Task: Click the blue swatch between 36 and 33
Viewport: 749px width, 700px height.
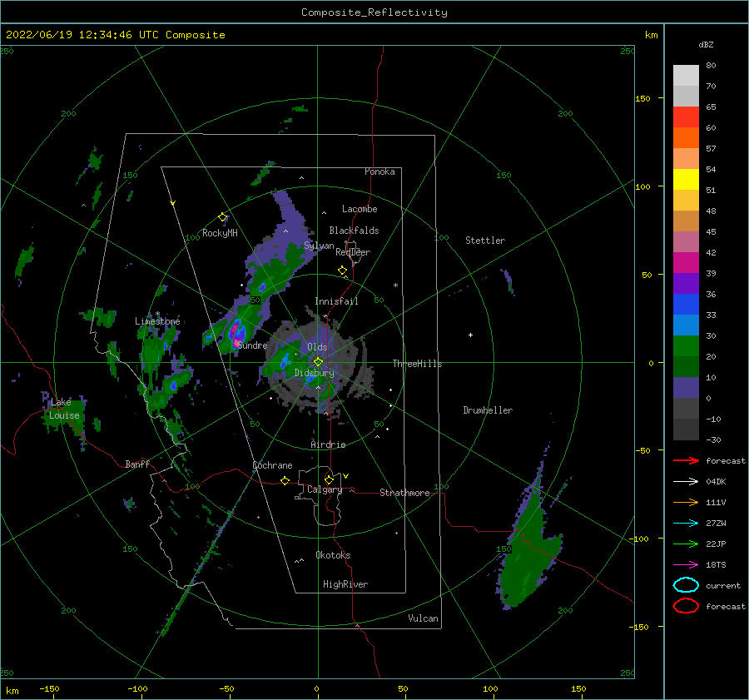Action: (686, 304)
